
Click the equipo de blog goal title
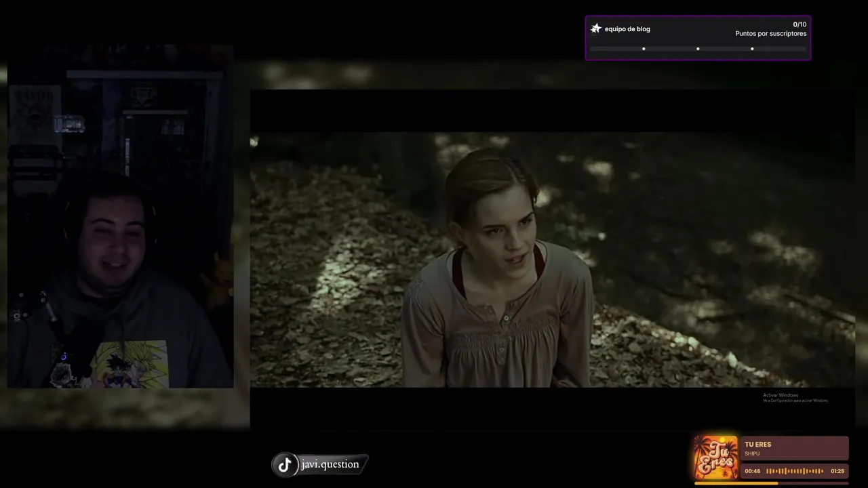click(627, 29)
